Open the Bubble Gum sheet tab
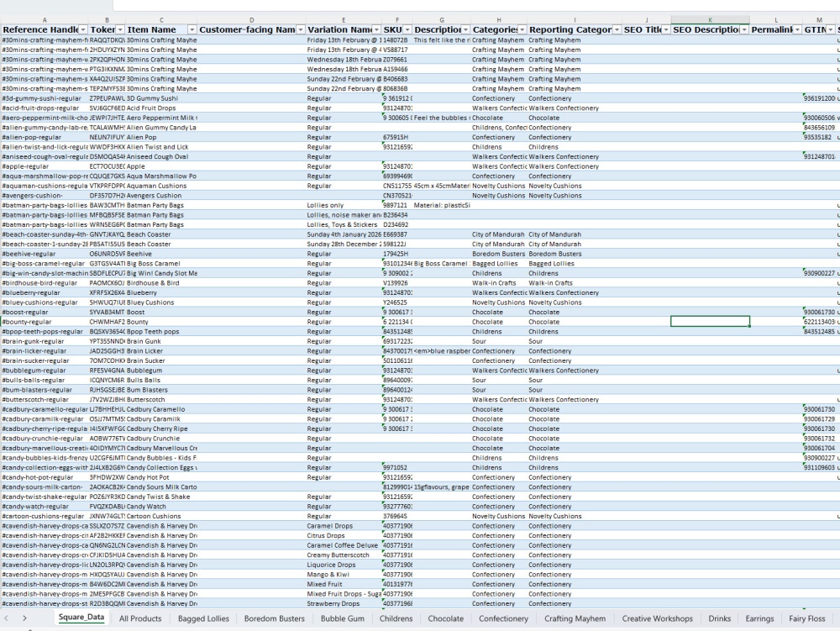The height and width of the screenshot is (631, 840). point(343,618)
